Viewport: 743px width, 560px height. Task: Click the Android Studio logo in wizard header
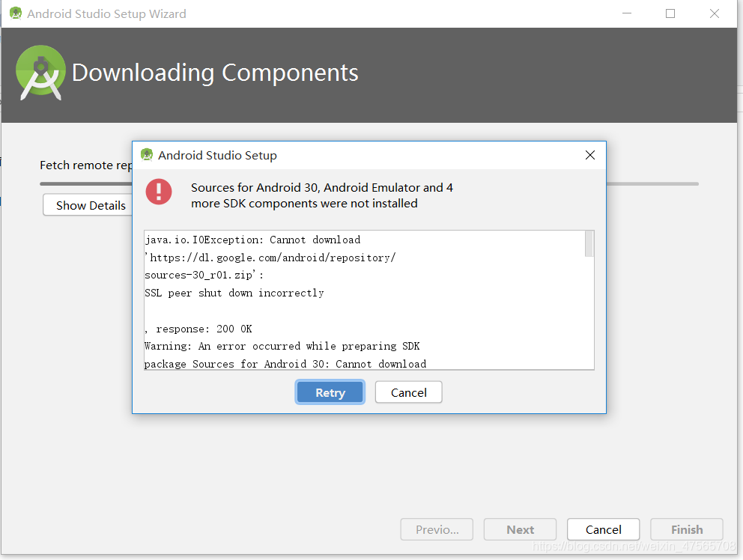(x=40, y=73)
